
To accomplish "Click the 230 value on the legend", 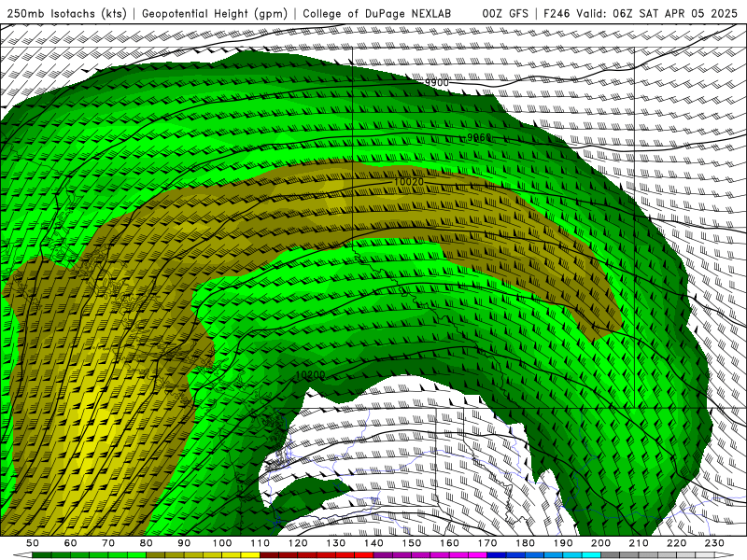I will (714, 543).
